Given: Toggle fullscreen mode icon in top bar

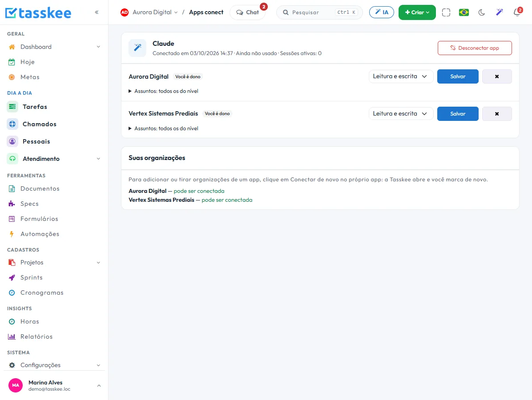Looking at the screenshot, I should [446, 12].
